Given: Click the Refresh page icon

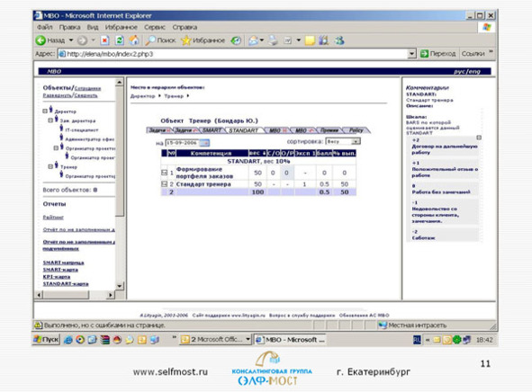Looking at the screenshot, I should [x=120, y=40].
